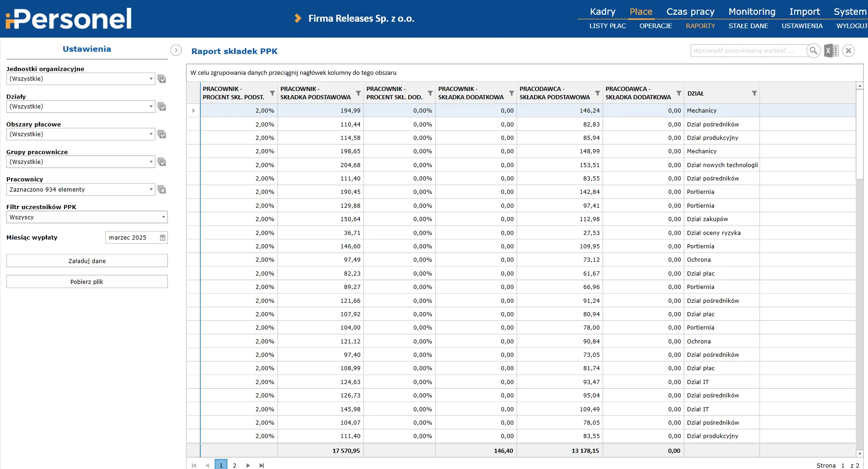The width and height of the screenshot is (868, 469).
Task: Filter the Pracodawca - Składka podstawowa column
Action: [597, 93]
